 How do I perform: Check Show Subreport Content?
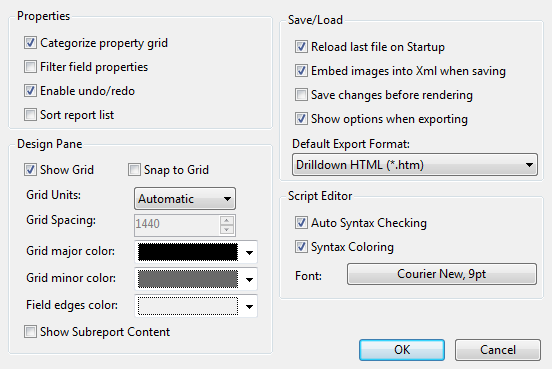(x=30, y=332)
